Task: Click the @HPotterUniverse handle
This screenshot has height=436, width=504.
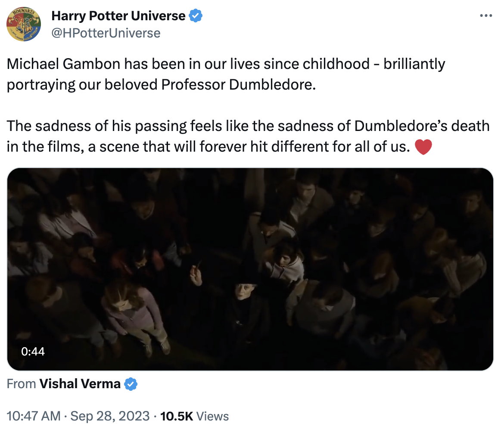Action: point(106,33)
